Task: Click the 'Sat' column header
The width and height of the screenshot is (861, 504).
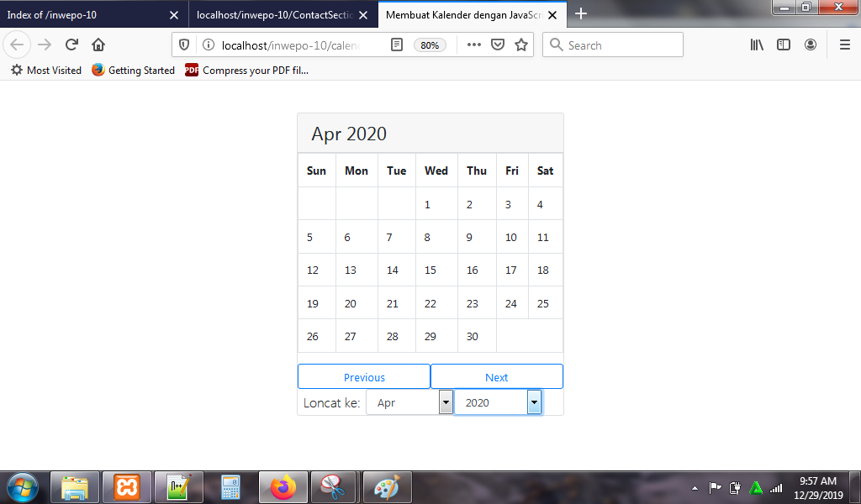Action: click(545, 171)
